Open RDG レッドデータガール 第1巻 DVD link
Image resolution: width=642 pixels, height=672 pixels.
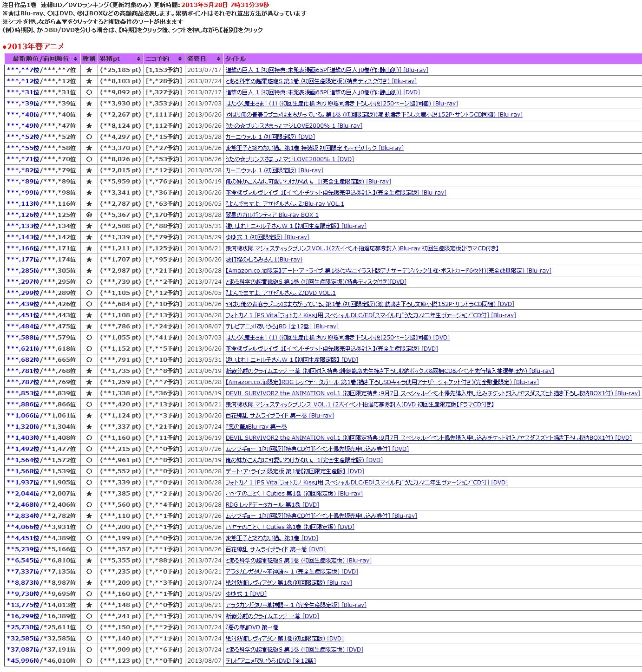point(272,505)
